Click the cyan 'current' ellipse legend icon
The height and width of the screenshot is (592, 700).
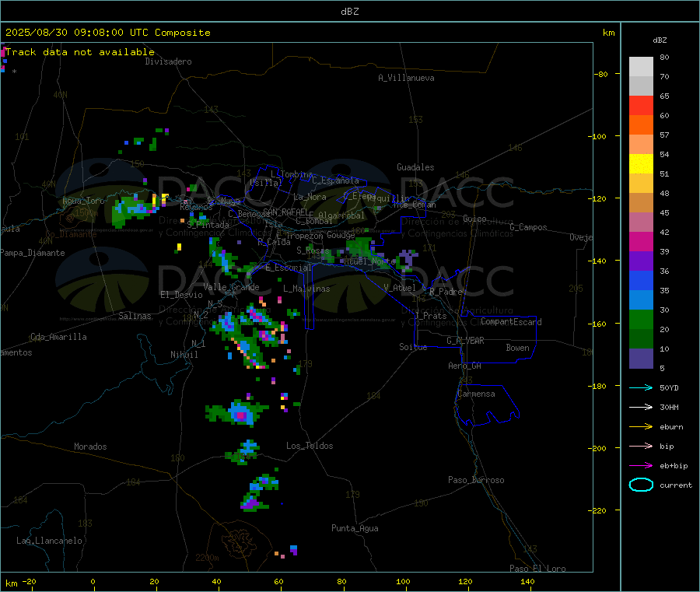pos(641,485)
